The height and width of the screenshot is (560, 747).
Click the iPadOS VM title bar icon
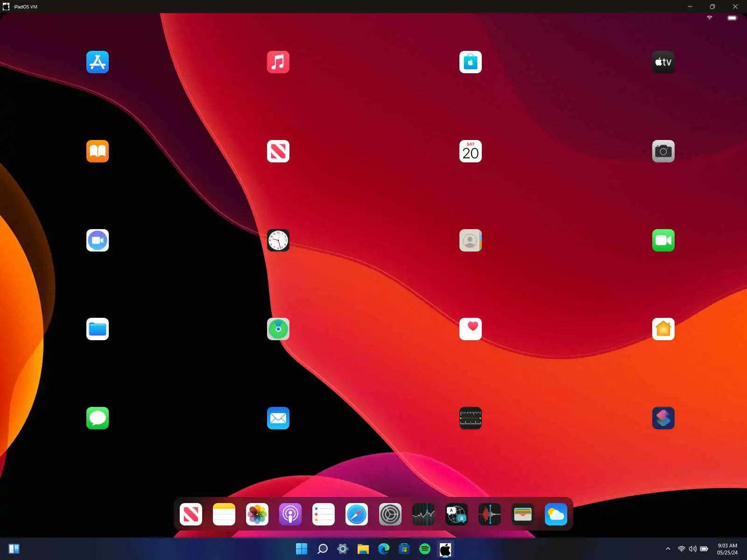tap(6, 7)
